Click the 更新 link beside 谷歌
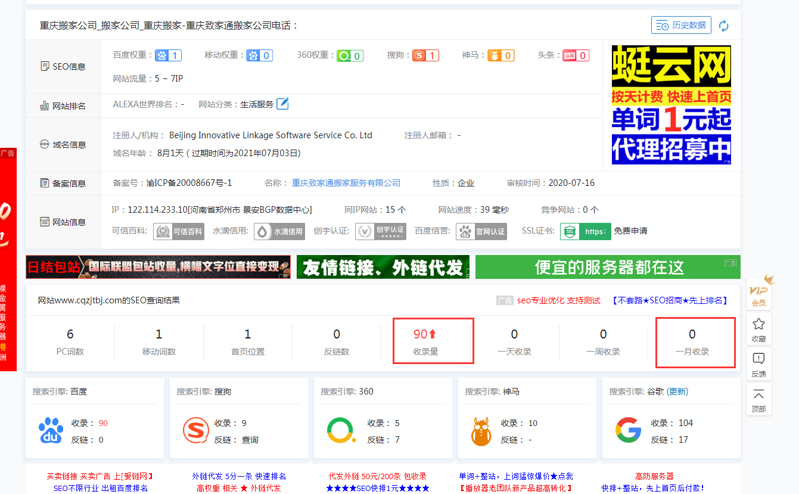 (678, 392)
